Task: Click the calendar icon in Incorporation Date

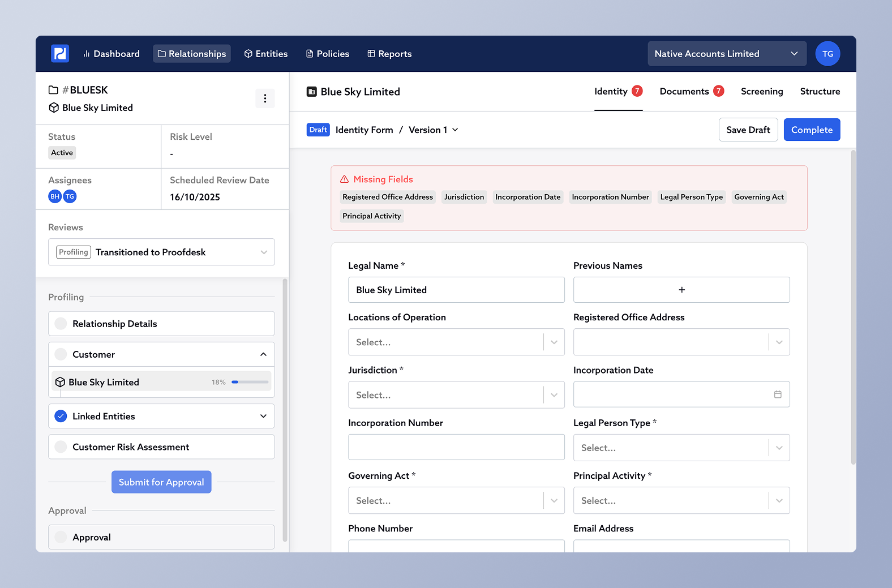Action: point(778,394)
